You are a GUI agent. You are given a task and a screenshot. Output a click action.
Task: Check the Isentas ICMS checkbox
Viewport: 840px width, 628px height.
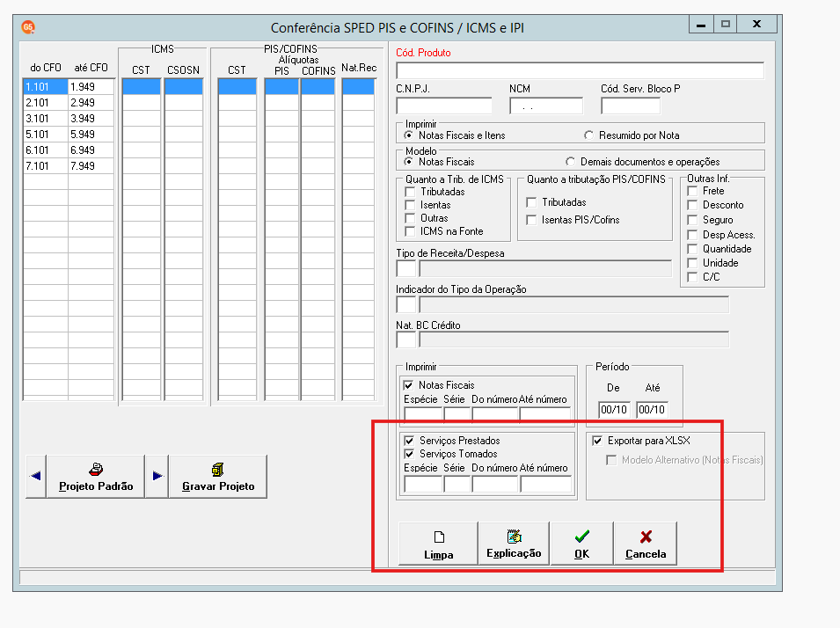click(410, 205)
